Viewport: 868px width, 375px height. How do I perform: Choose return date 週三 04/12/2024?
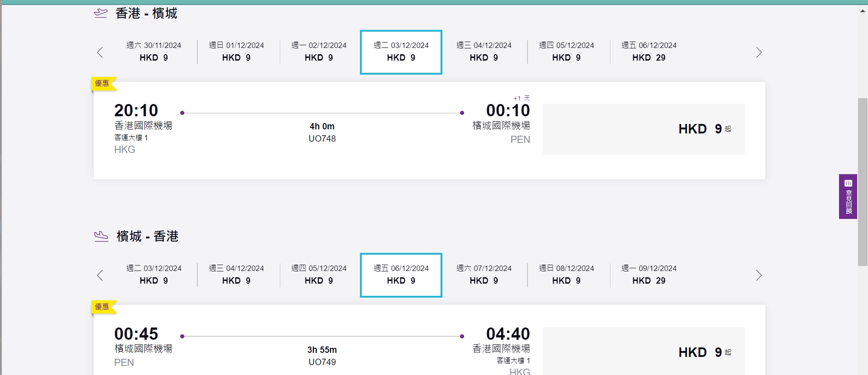point(236,275)
